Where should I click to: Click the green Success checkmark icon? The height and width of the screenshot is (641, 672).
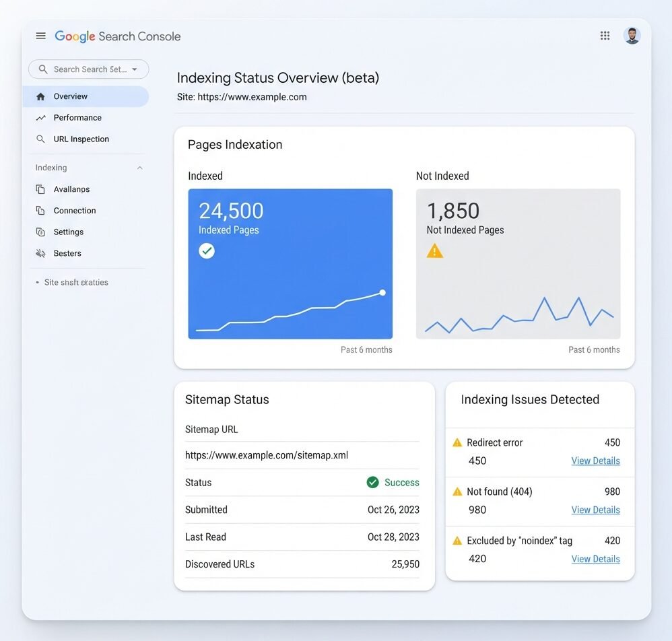(x=372, y=482)
